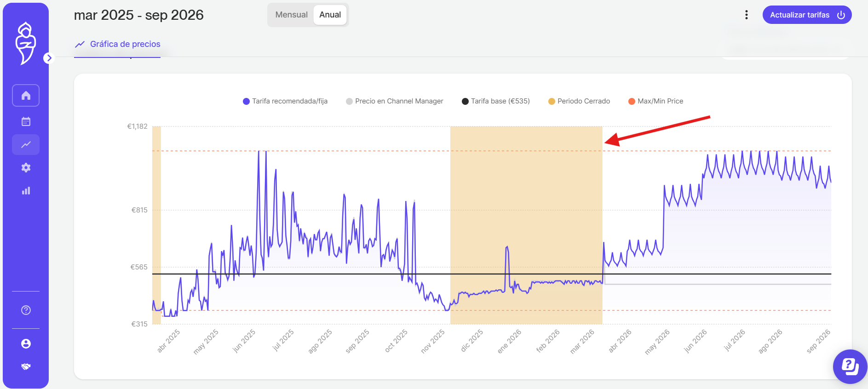Toggle the orange Periodo Cerrado legend swatch
This screenshot has height=389, width=868.
coord(552,101)
